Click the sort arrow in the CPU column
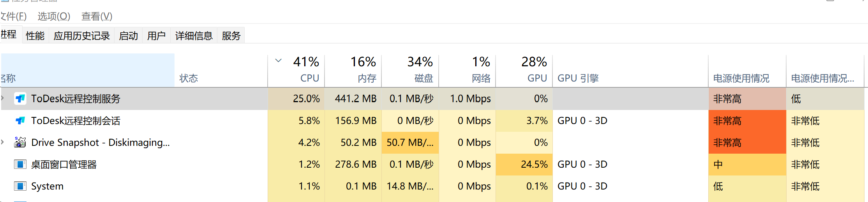868x202 pixels. click(278, 61)
